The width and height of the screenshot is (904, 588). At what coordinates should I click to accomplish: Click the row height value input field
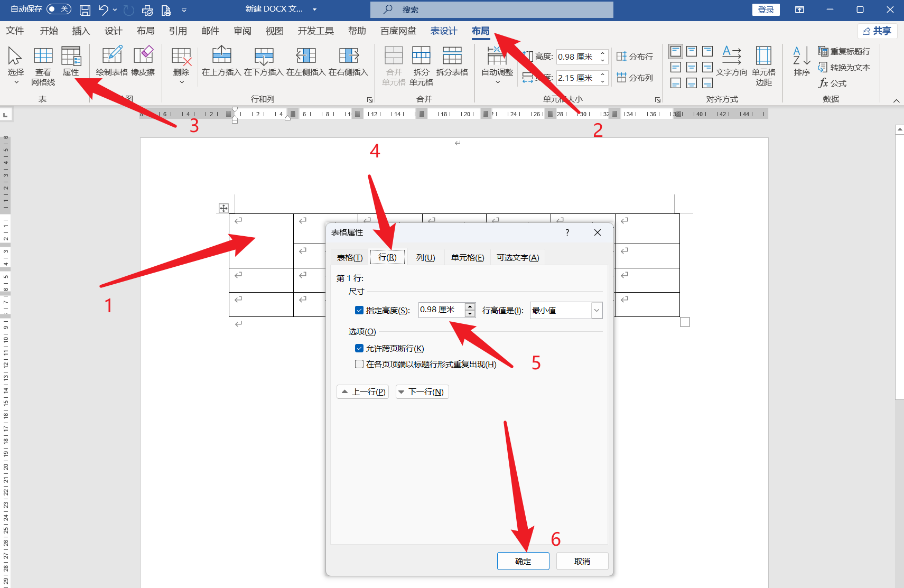pyautogui.click(x=441, y=310)
